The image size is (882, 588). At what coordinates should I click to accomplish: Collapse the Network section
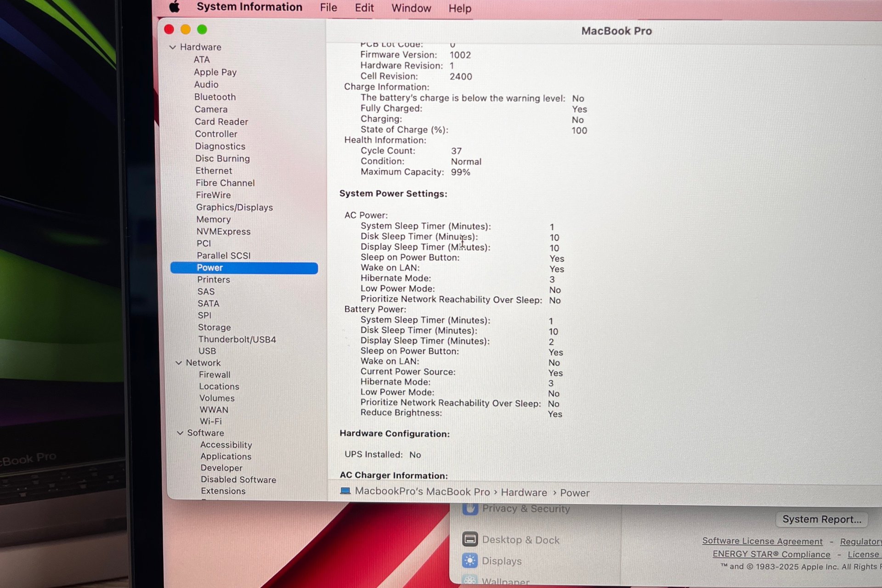[x=179, y=362]
